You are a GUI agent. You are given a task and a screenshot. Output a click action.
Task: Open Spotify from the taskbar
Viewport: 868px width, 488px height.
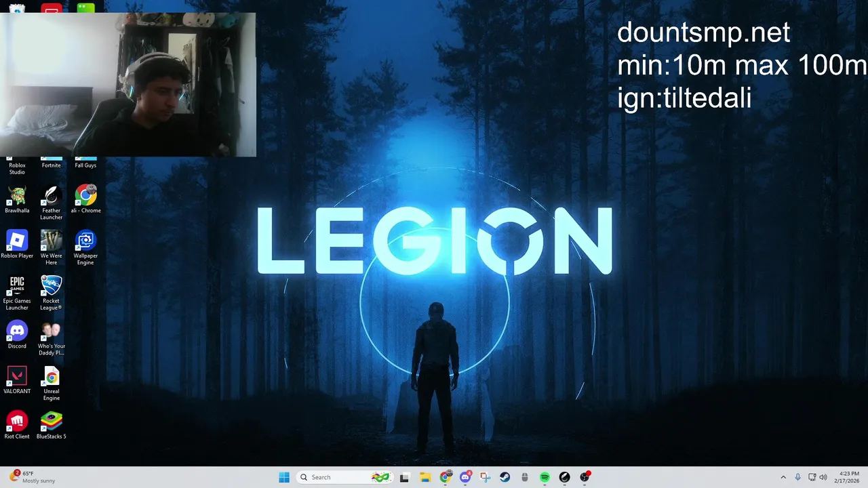pos(545,477)
